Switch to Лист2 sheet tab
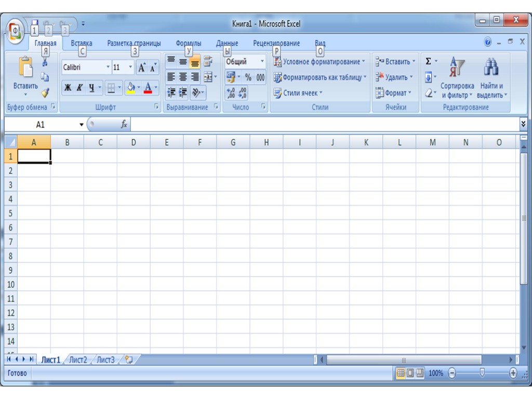The height and width of the screenshot is (399, 532). point(78,360)
